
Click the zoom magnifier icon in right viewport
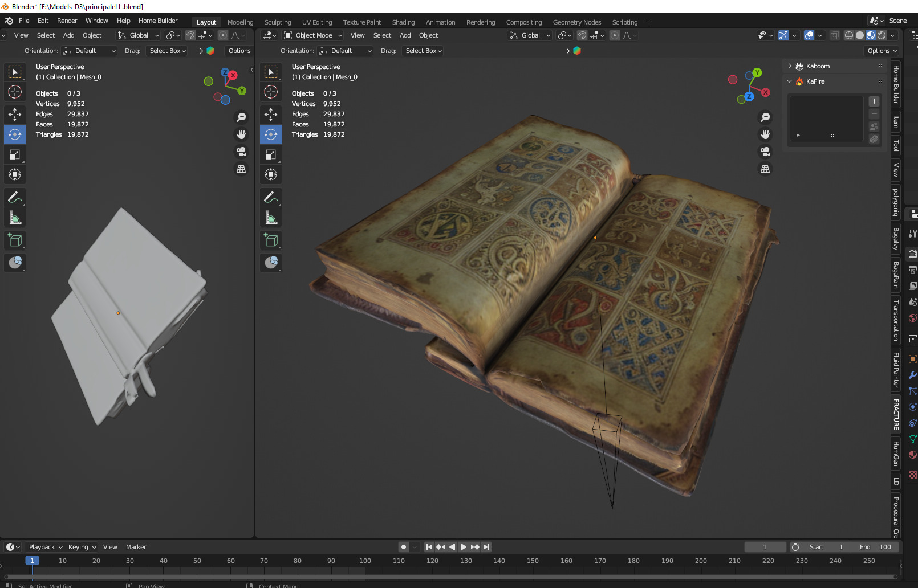(x=765, y=117)
